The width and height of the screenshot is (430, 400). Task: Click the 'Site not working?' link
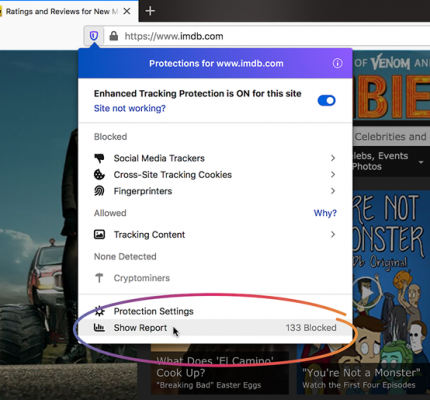click(130, 108)
